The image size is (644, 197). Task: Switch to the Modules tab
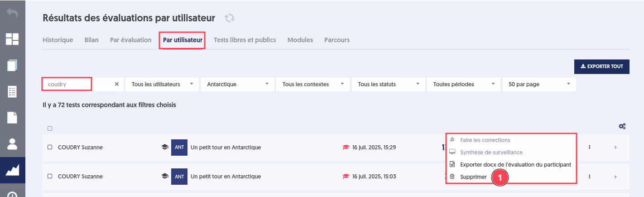pos(300,40)
